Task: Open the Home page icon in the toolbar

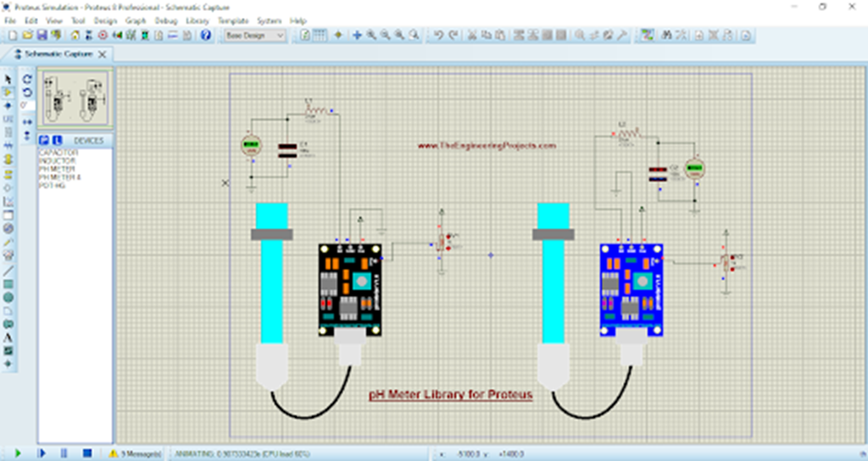Action: tap(75, 36)
